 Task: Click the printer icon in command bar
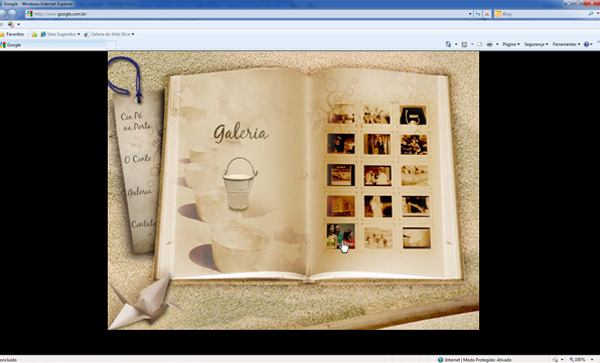point(489,44)
